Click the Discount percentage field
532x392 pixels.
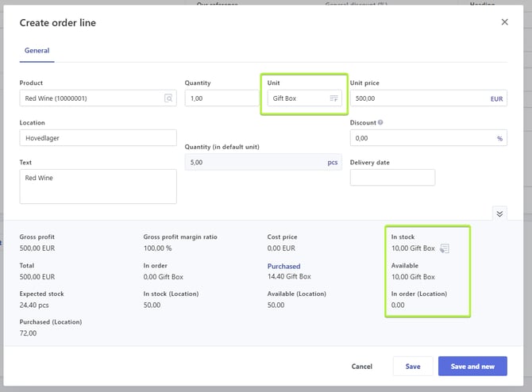pyautogui.click(x=421, y=138)
